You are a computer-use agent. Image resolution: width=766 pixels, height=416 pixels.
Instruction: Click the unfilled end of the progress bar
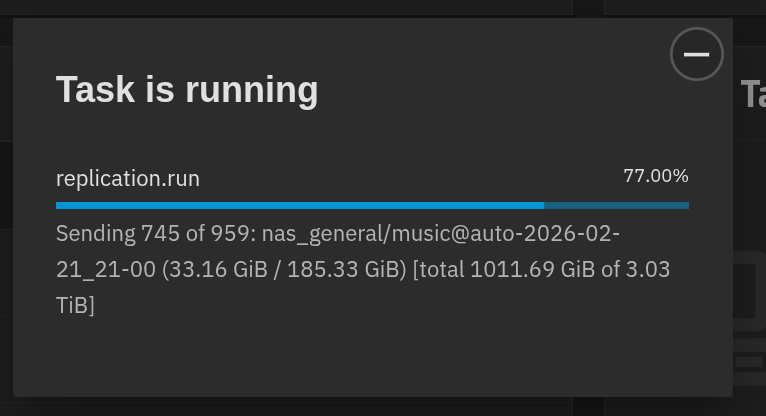pos(616,205)
